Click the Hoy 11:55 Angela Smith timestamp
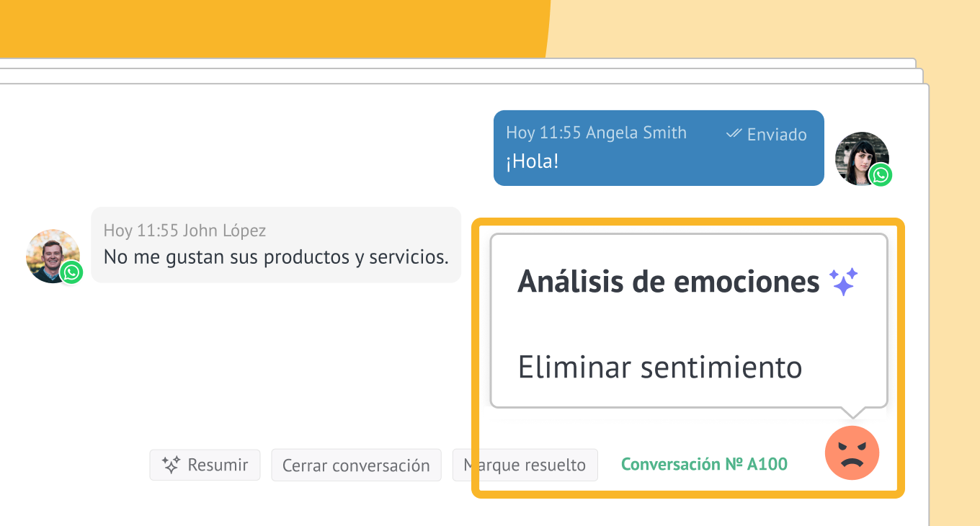The image size is (980, 526). pyautogui.click(x=596, y=133)
